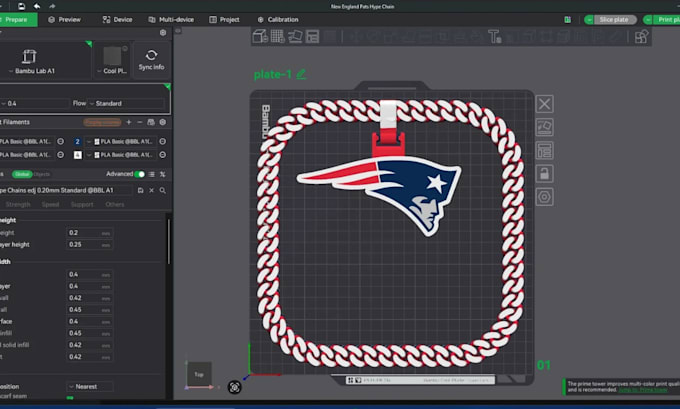
Task: Open the Flow Standard dropdown
Action: 126,103
